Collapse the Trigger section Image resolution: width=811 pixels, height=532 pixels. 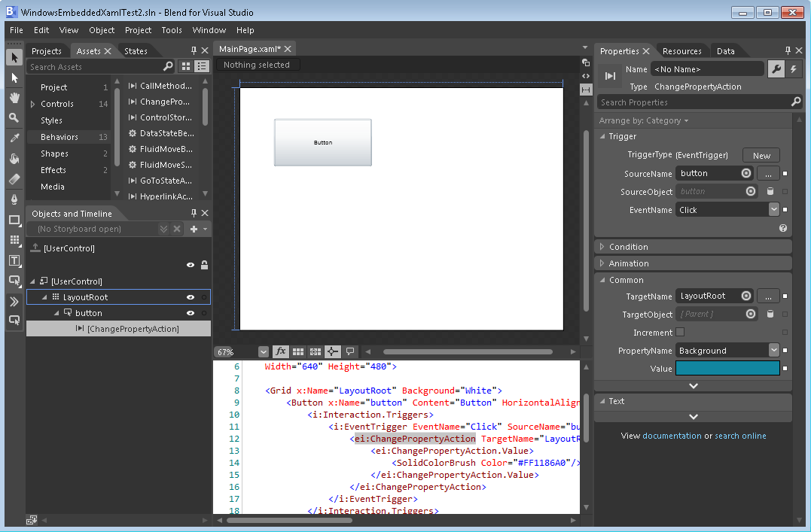[x=602, y=136]
